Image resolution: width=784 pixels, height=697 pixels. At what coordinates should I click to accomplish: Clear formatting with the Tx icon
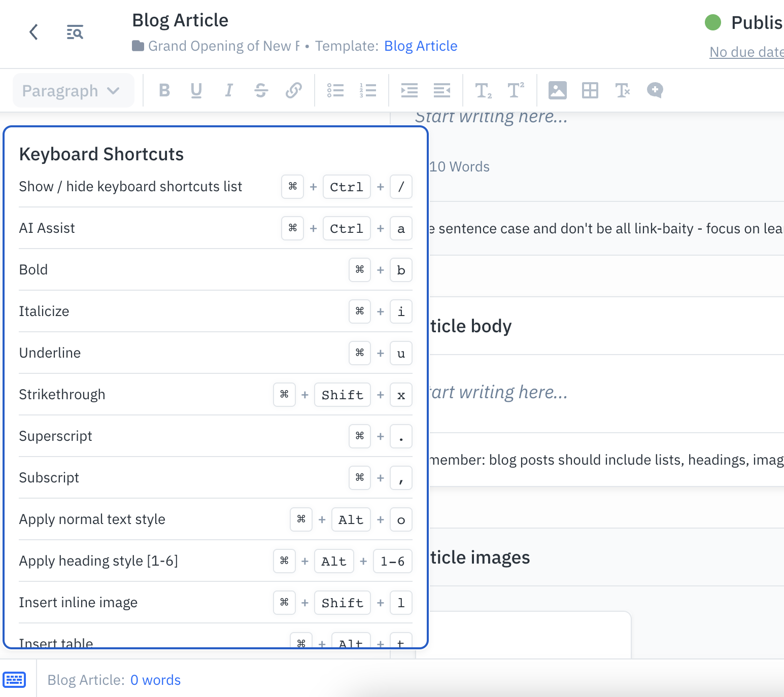(623, 90)
